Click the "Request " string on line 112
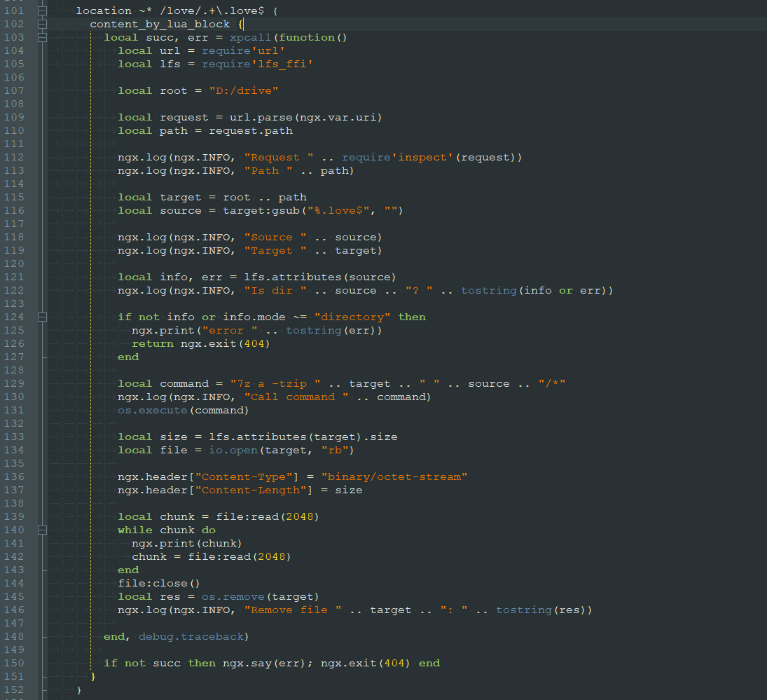Image resolution: width=767 pixels, height=700 pixels. point(279,158)
